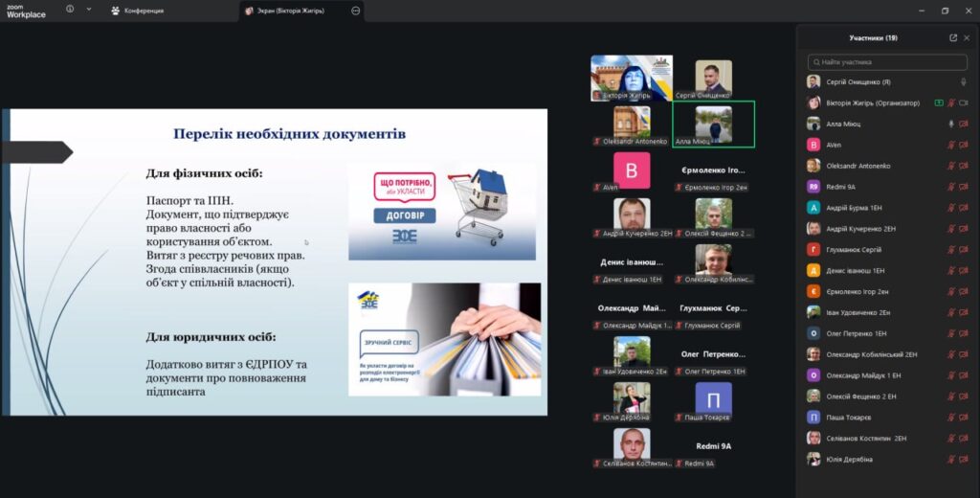Select Oleksandr Antonenko in participants list

point(857,166)
